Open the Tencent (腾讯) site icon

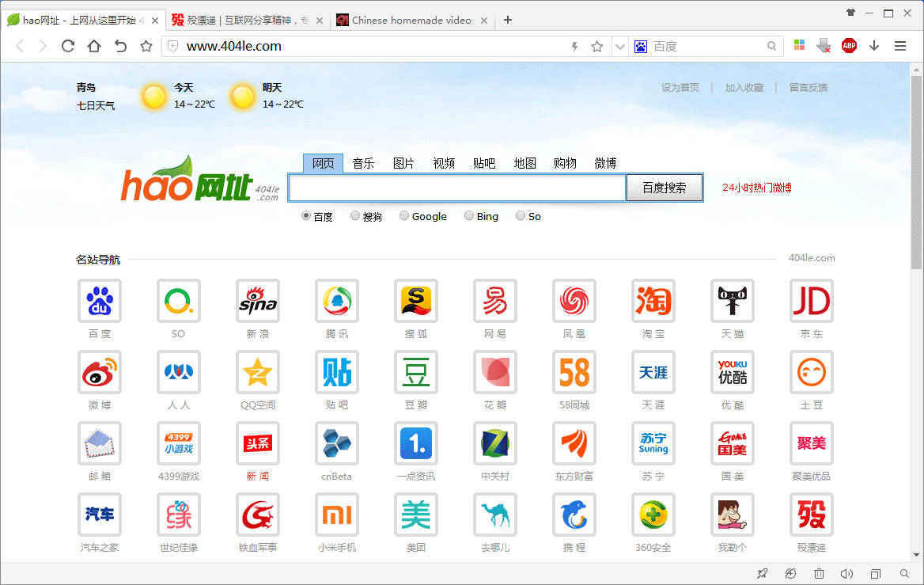click(x=336, y=301)
